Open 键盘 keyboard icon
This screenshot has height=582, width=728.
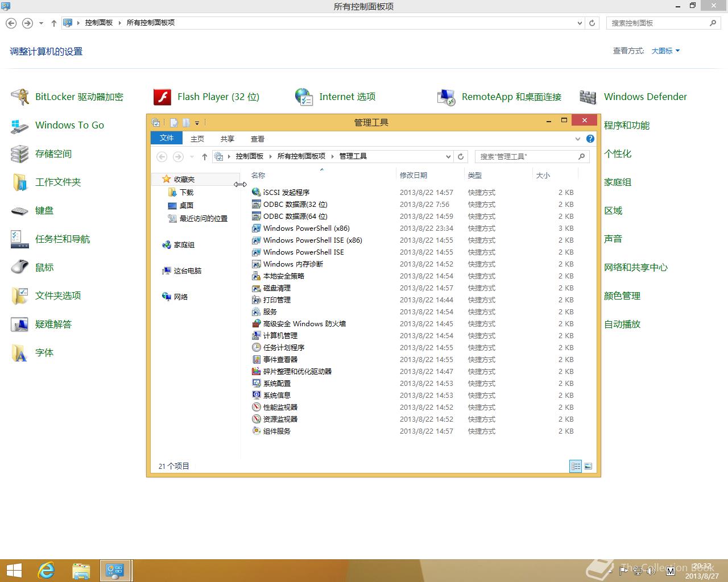click(x=20, y=211)
